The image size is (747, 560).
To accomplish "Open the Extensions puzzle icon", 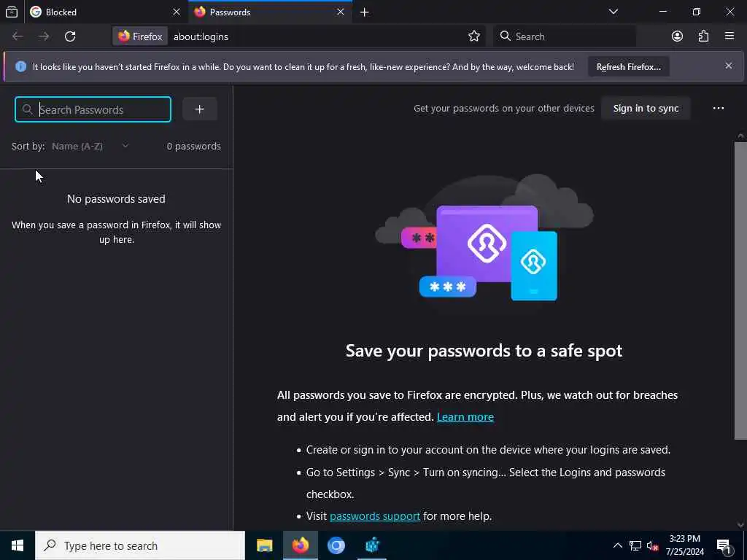I will (703, 36).
